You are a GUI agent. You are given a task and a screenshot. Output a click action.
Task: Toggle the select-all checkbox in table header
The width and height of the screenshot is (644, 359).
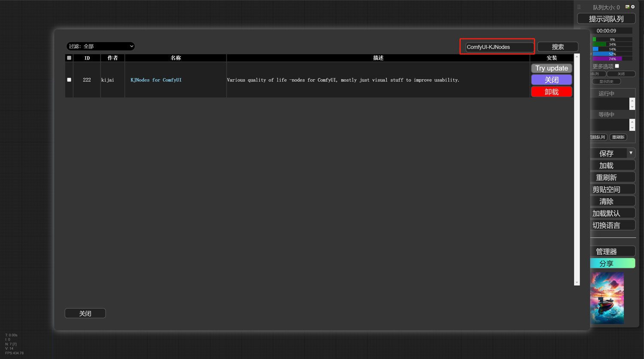pyautogui.click(x=69, y=58)
